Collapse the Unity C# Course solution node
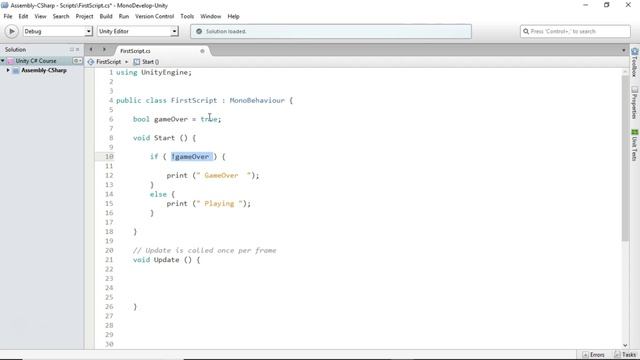Image resolution: width=640 pixels, height=360 pixels. [x=2, y=61]
